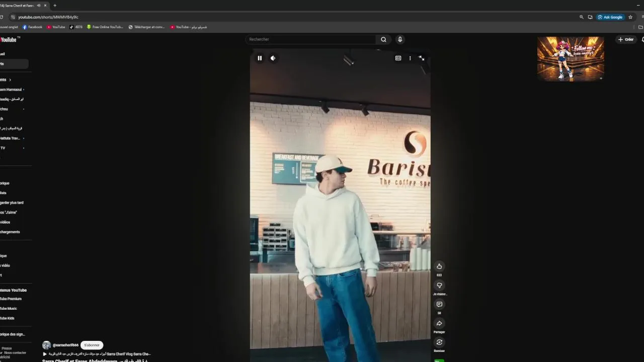Screen dimensions: 644x362
Task: Expand the subscriptions section chevron
Action: click(10, 80)
